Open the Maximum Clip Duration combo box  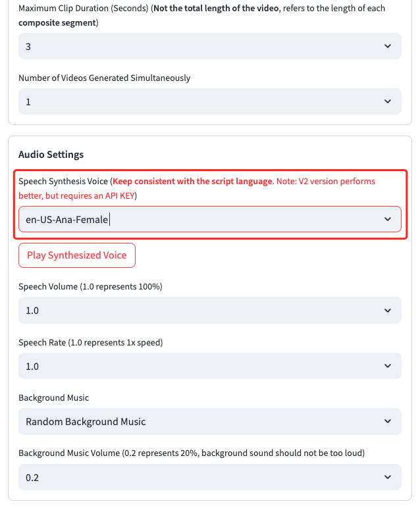[x=197, y=47]
